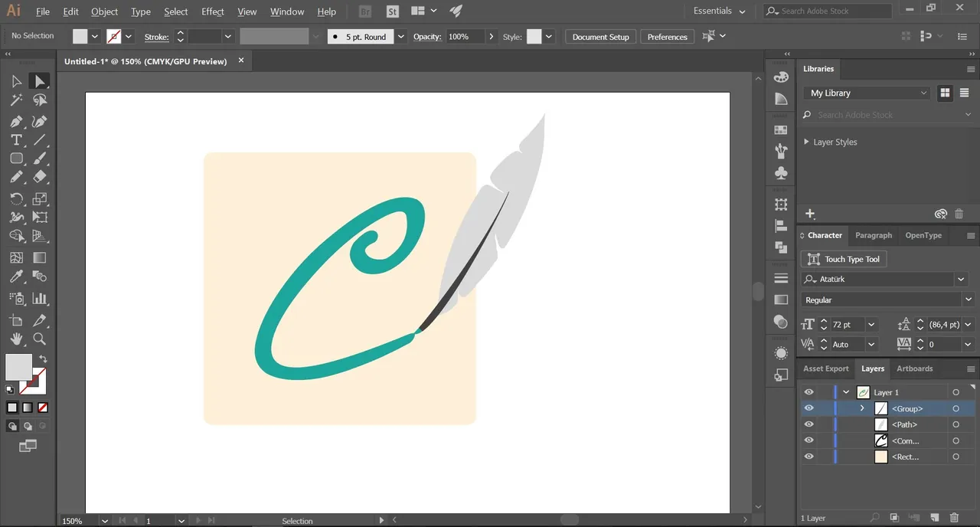Click the large Fill swatch in toolbox
Image resolution: width=980 pixels, height=527 pixels.
coord(19,367)
